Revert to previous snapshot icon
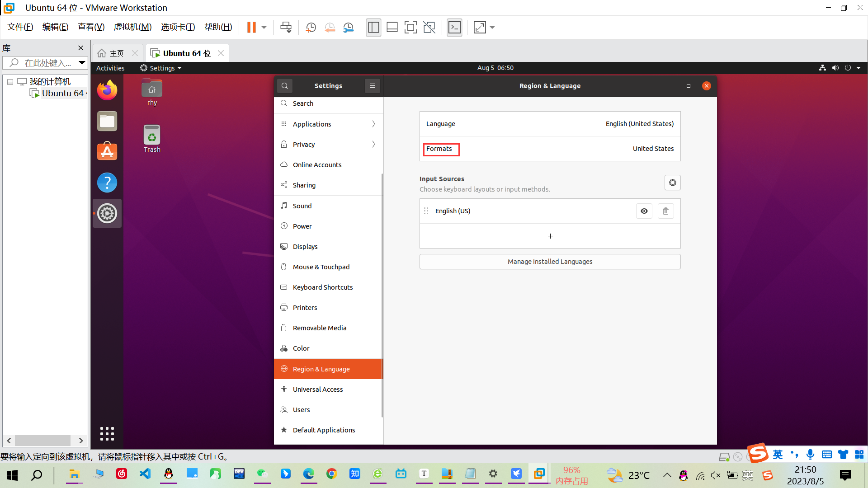Viewport: 868px width, 488px height. click(x=330, y=28)
